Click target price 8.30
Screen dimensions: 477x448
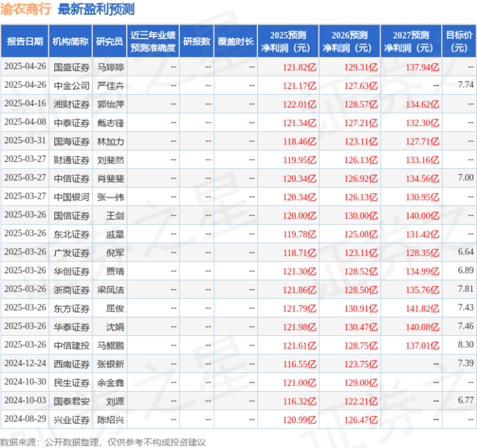click(466, 345)
